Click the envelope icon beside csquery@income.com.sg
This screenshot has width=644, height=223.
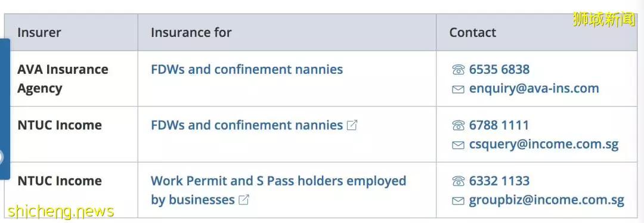[x=458, y=144]
